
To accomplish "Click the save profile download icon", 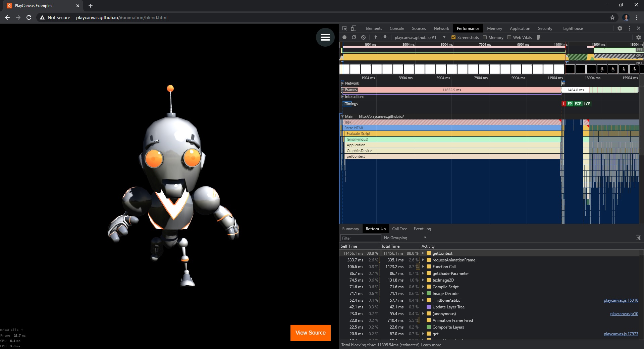I will (x=385, y=37).
